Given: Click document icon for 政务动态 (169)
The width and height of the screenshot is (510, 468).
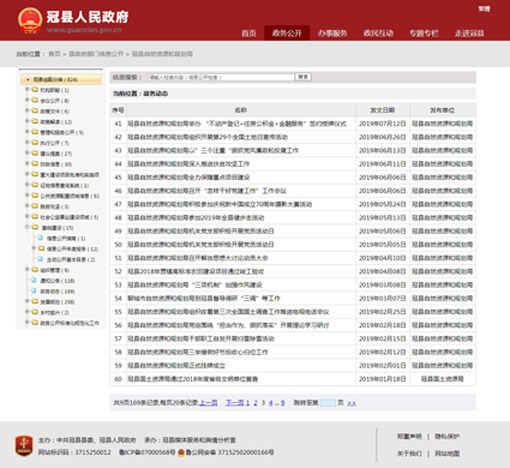Looking at the screenshot, I should (x=34, y=291).
